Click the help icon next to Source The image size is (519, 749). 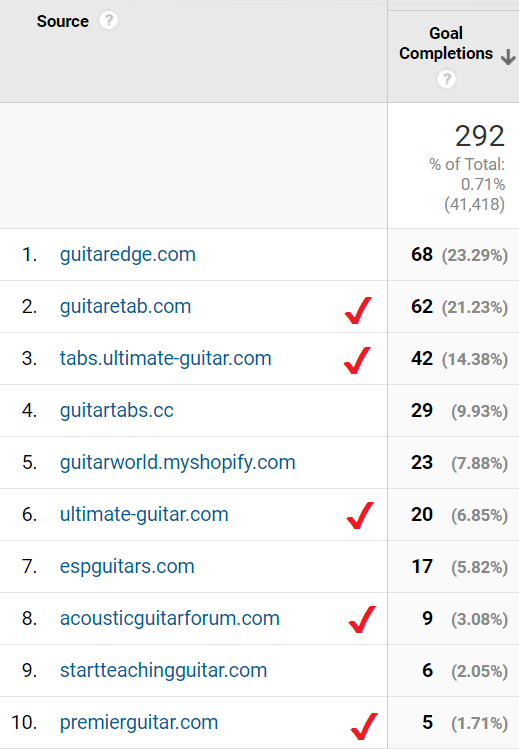(x=108, y=21)
